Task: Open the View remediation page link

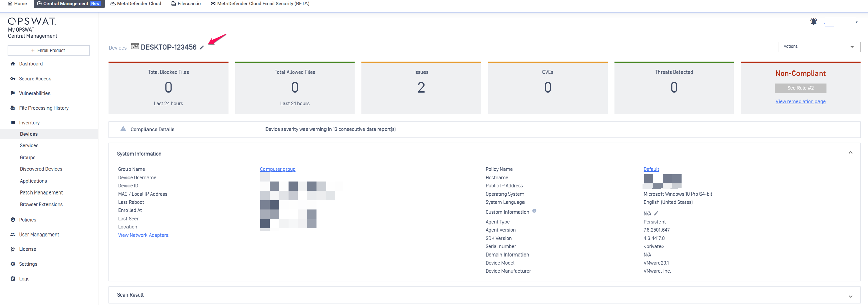Action: (800, 102)
